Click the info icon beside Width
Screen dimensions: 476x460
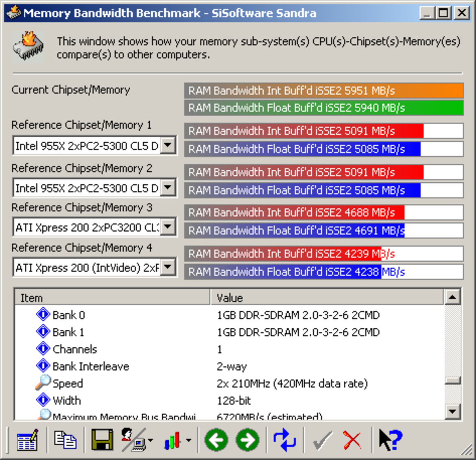43,400
